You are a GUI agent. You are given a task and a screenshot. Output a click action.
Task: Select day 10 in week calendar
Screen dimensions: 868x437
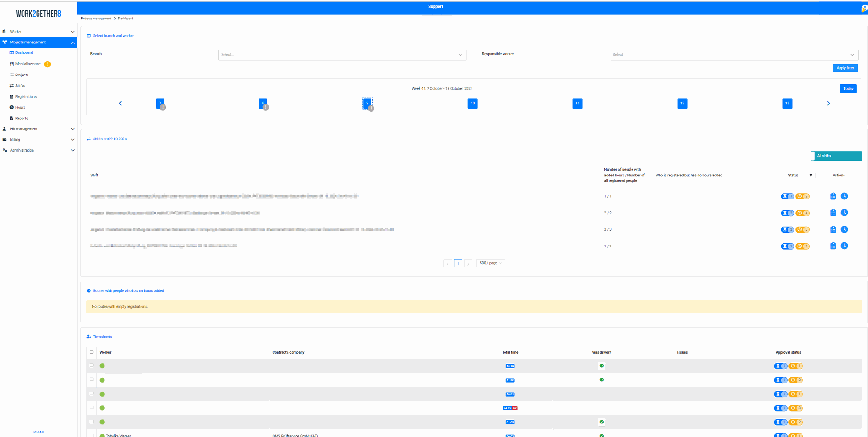click(472, 104)
